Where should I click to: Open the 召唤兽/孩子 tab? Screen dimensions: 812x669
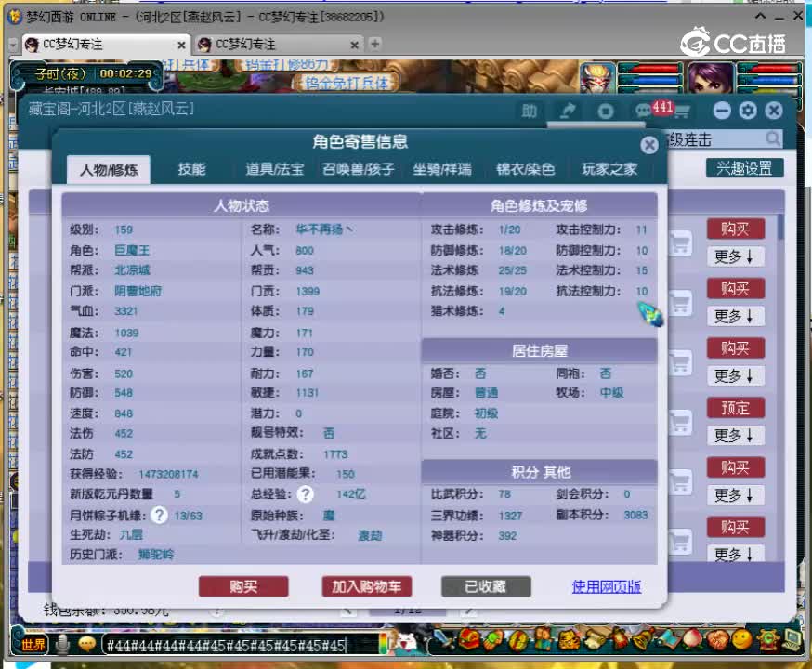(359, 169)
